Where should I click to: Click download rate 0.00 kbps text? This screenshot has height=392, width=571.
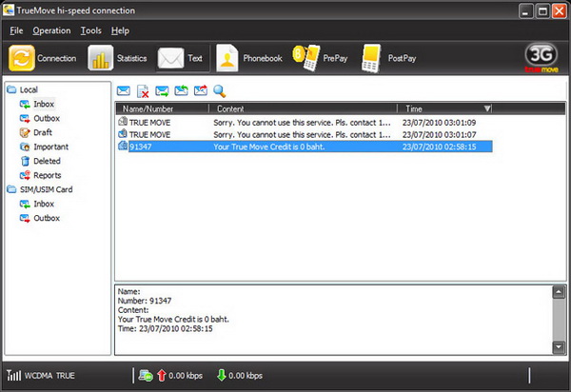(x=246, y=375)
